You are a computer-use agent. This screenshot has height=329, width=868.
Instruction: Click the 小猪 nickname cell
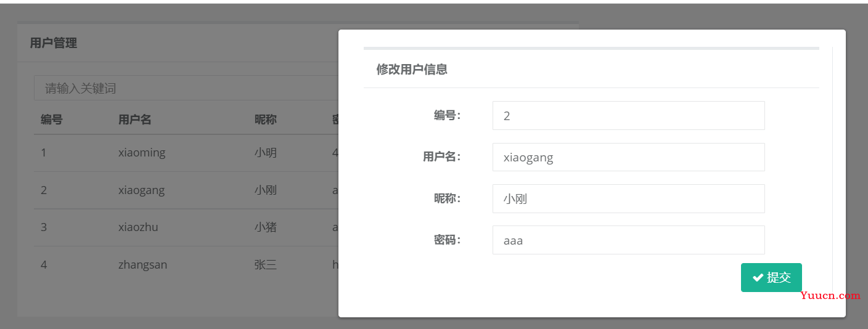[266, 227]
